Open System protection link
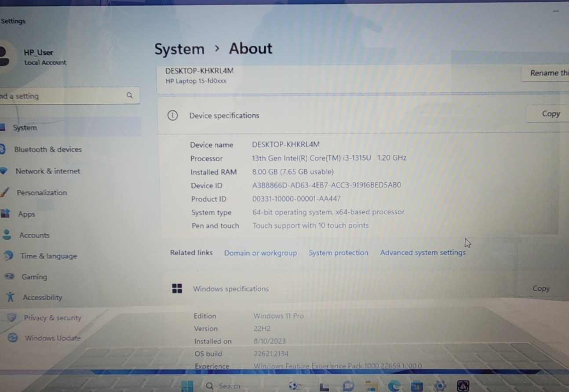Screen dimensions: 569x392 [x=339, y=253]
